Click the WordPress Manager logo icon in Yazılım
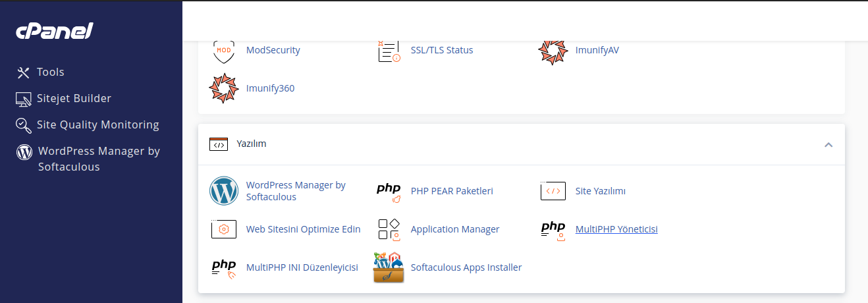868x303 pixels. coord(224,191)
